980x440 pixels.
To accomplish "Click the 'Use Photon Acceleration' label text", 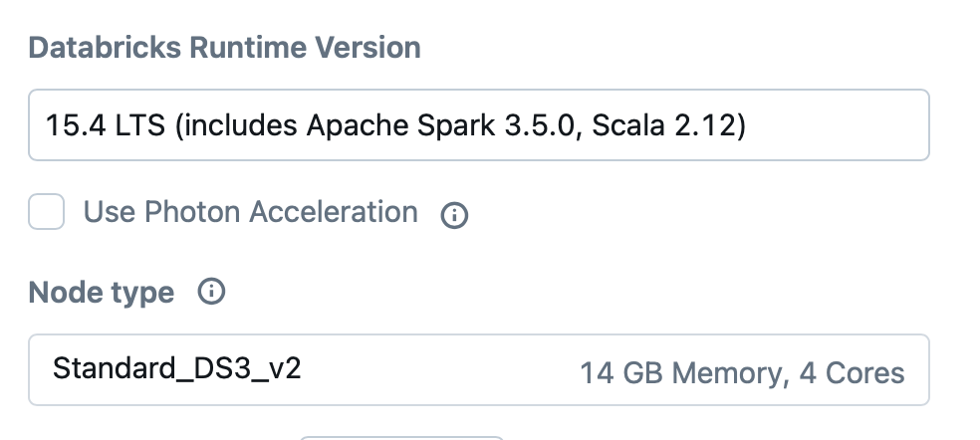I will (x=250, y=212).
